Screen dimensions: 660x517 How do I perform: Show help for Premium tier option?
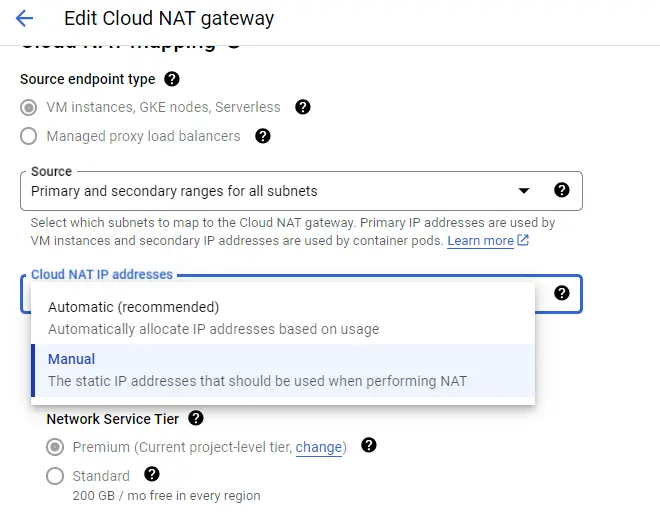(369, 446)
